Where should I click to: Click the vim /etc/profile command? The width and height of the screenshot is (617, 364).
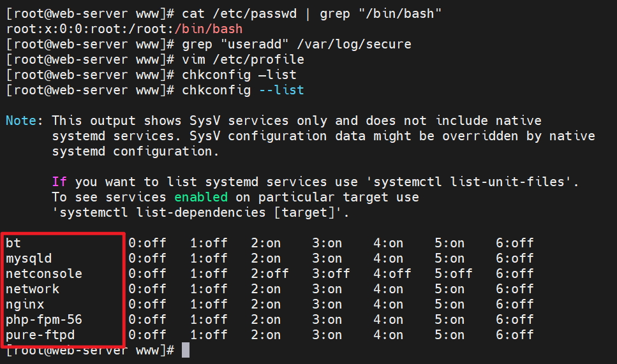pyautogui.click(x=243, y=59)
